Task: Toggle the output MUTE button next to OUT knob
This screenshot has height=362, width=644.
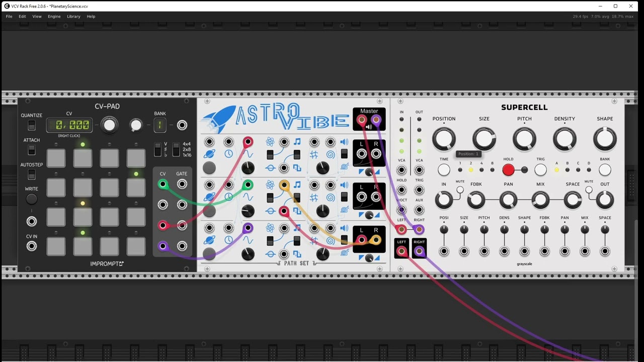Action: (x=589, y=190)
